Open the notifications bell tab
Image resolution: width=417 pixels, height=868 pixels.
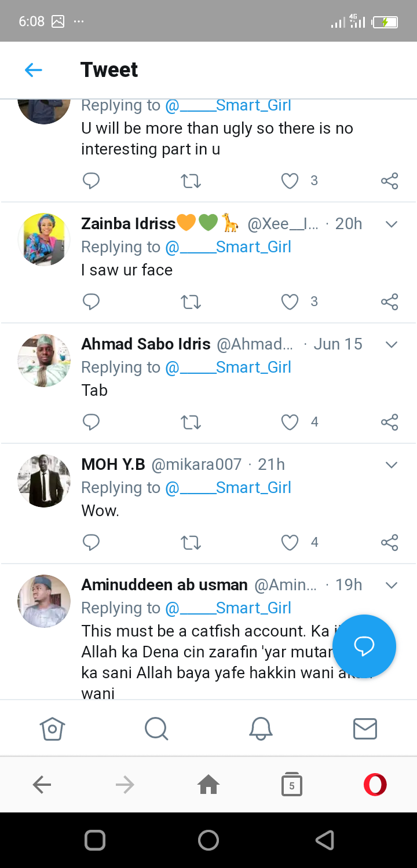[x=261, y=729]
